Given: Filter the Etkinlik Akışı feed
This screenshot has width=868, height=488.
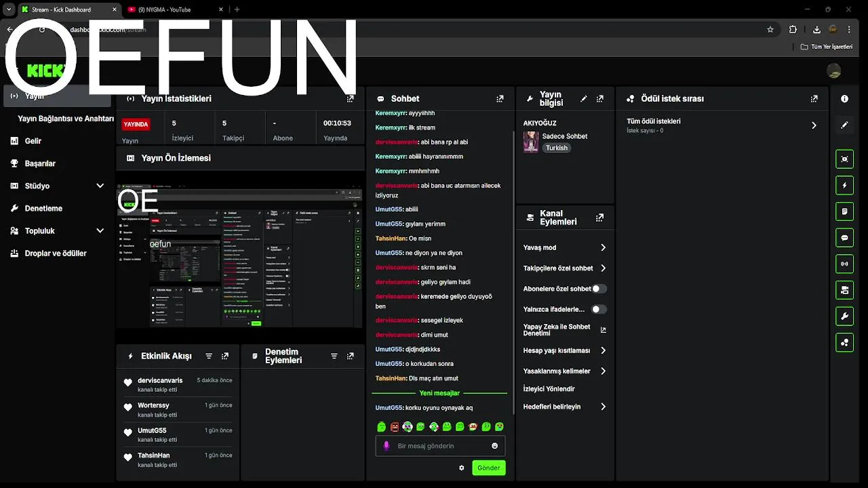Looking at the screenshot, I should click(209, 356).
